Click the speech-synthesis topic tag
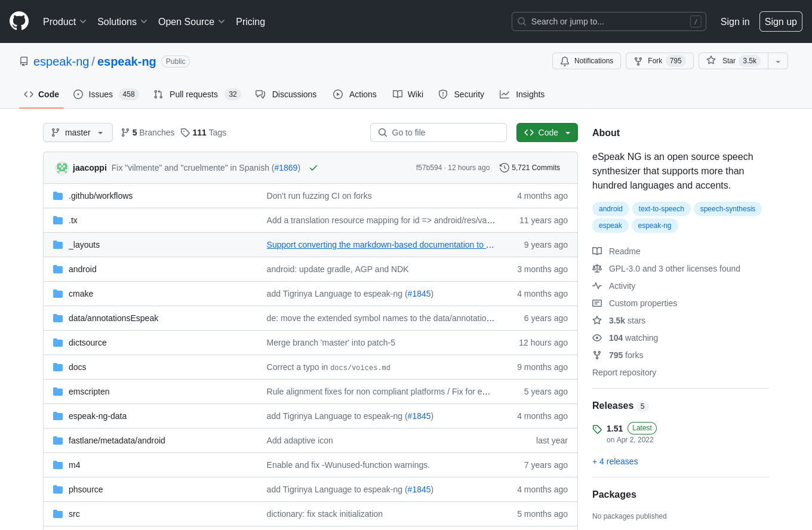The image size is (812, 530). pos(728,209)
